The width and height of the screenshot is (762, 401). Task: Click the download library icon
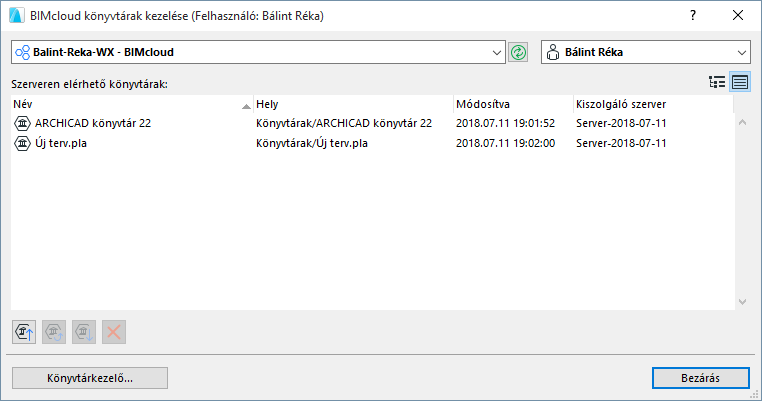click(x=84, y=332)
